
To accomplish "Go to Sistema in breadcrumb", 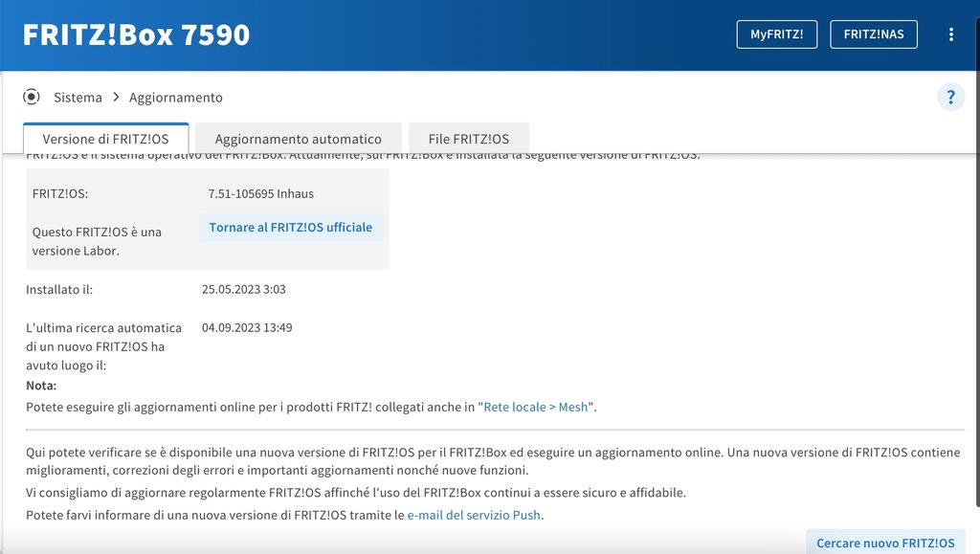I will pos(78,98).
